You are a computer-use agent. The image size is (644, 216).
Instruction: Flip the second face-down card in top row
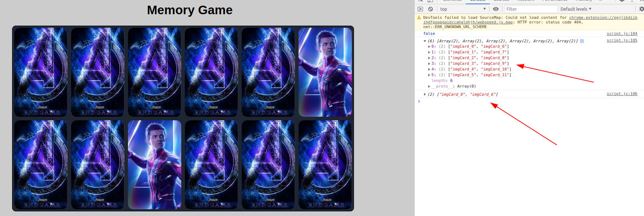click(x=98, y=72)
